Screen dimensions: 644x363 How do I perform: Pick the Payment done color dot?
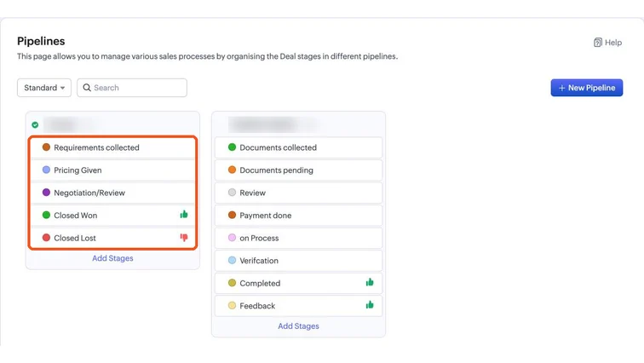pos(232,215)
